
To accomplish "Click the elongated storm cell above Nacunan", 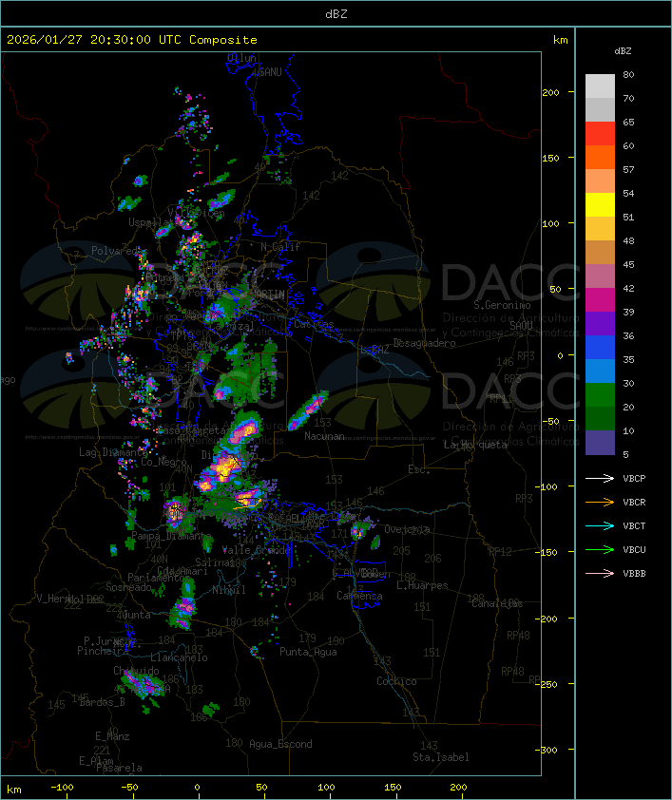I will pyautogui.click(x=308, y=410).
